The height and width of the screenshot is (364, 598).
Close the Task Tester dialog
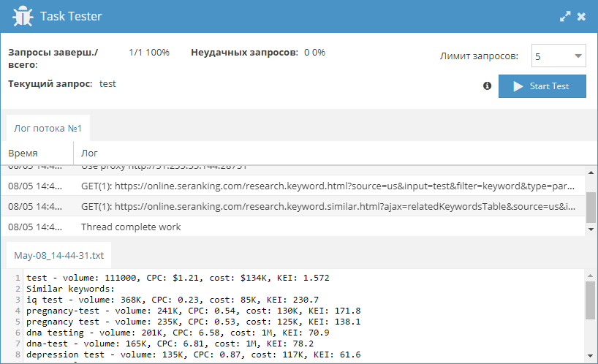pos(581,16)
